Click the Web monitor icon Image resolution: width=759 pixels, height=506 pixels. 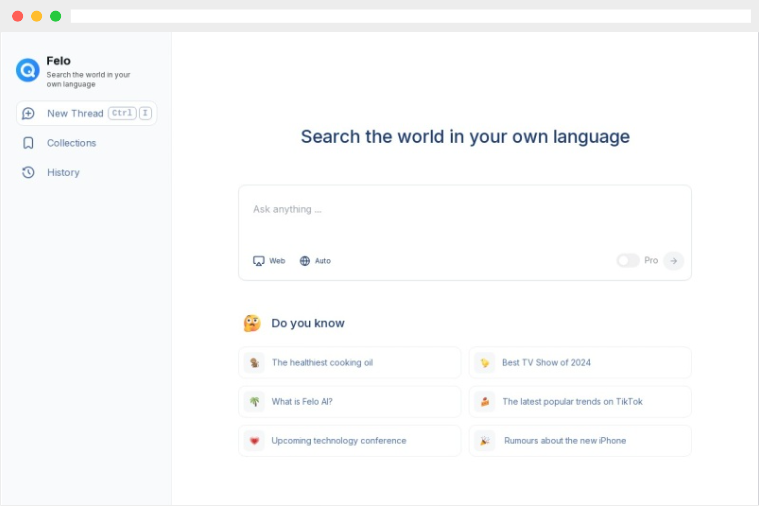(x=259, y=261)
